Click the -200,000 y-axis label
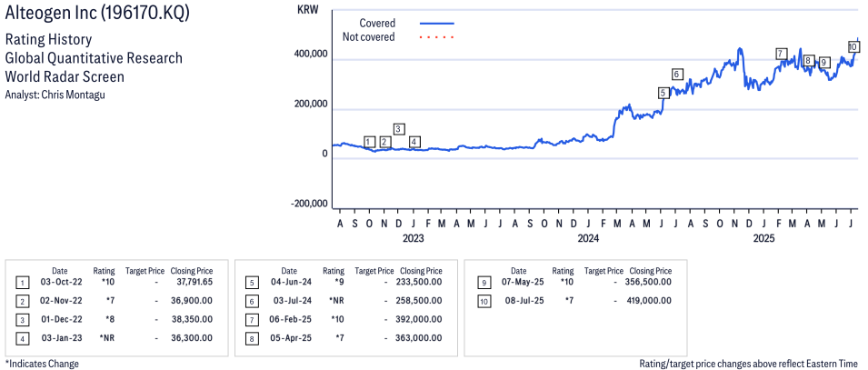This screenshot has height=370, width=868. click(308, 204)
